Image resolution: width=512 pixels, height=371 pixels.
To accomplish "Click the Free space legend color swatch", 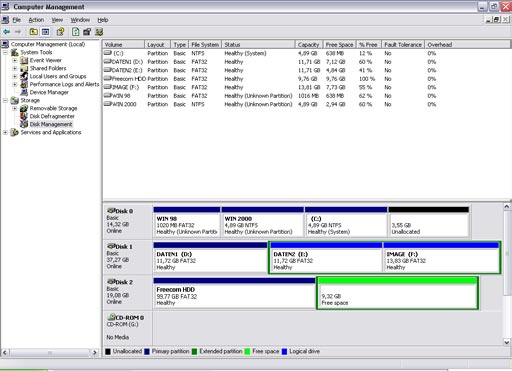I will coord(248,351).
